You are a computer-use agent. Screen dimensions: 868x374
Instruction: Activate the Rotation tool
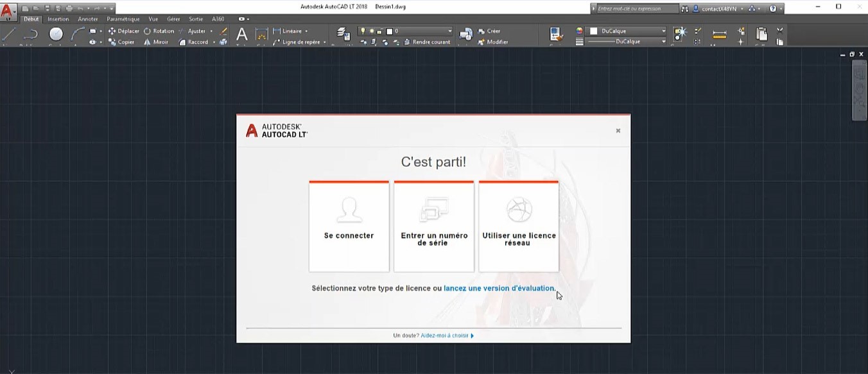tap(159, 31)
